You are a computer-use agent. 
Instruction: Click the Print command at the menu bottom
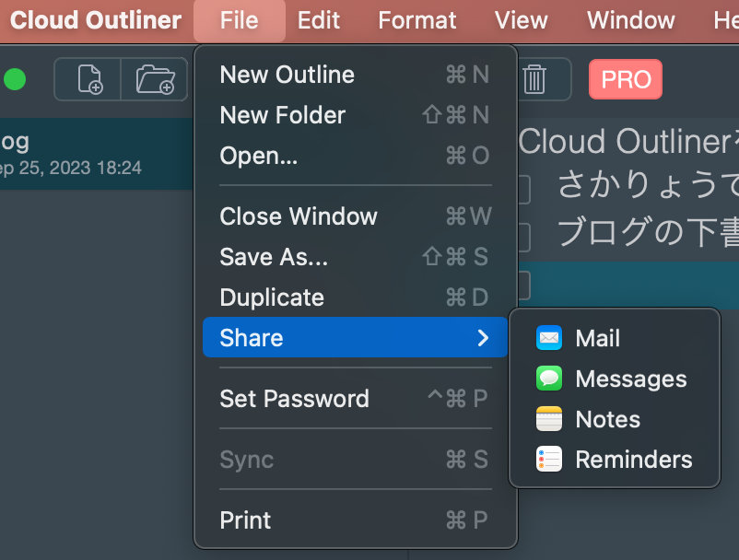pyautogui.click(x=245, y=520)
